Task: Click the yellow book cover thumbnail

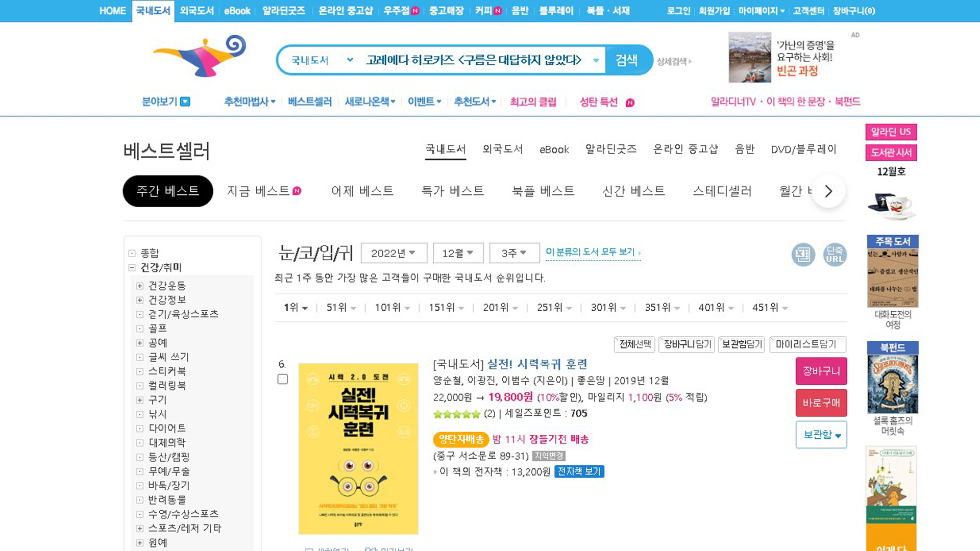Action: 358,448
